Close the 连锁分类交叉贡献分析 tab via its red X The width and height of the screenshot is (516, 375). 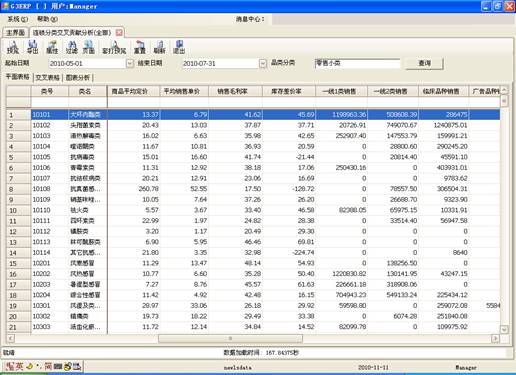point(119,32)
